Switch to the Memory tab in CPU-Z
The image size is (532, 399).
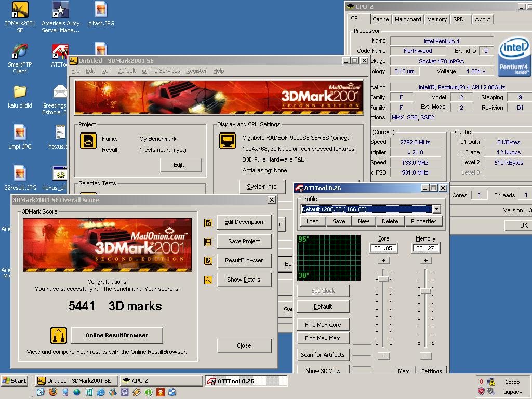coord(437,19)
